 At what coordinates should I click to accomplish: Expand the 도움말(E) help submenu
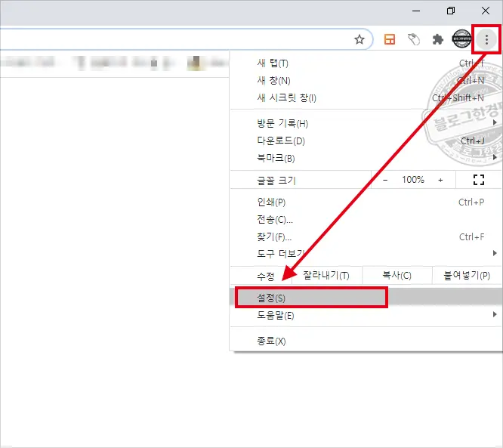366,315
